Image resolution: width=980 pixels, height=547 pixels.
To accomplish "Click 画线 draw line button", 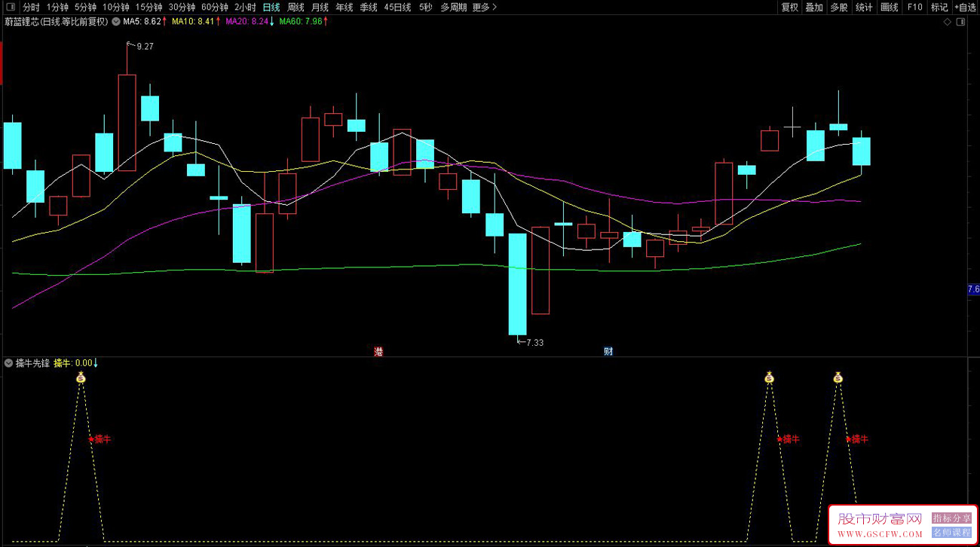I will 890,7.
